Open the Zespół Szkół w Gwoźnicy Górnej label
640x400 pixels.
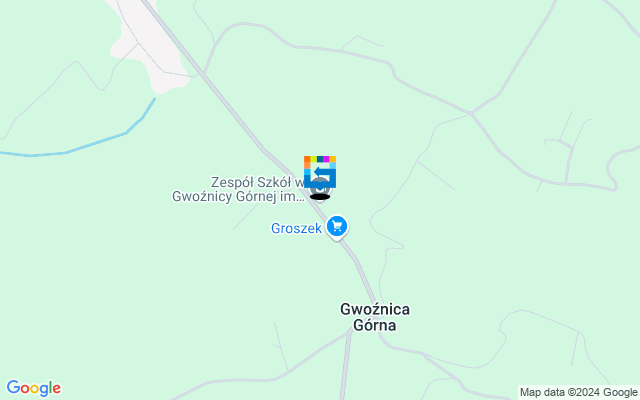point(238,189)
